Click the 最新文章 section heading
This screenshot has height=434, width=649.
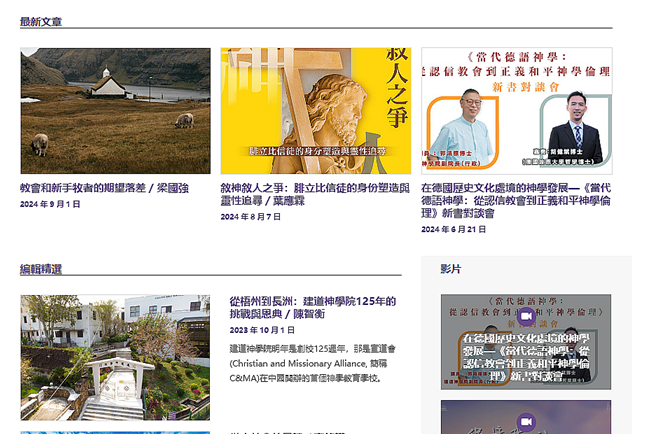pyautogui.click(x=41, y=22)
